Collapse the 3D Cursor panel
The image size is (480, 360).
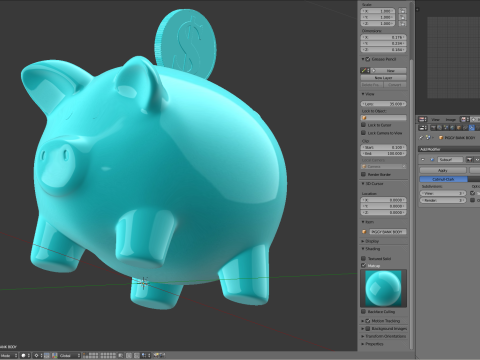[x=363, y=184]
